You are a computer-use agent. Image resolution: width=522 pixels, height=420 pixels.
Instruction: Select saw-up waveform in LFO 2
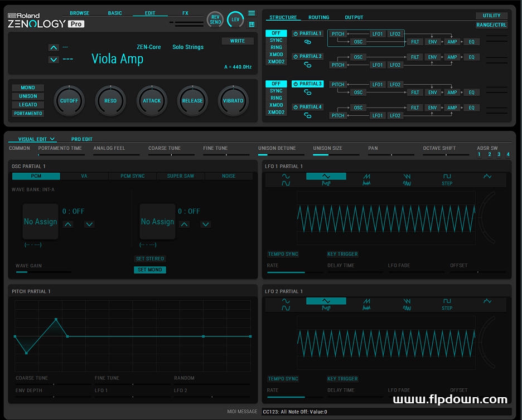(x=366, y=301)
